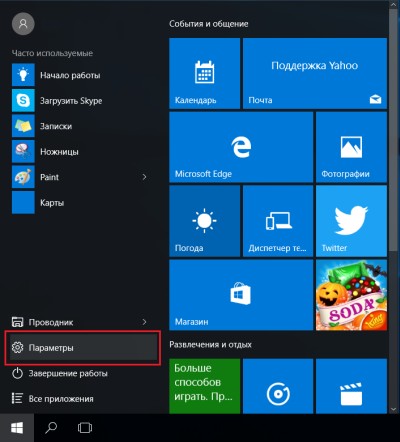Viewport: 400px width, 442px height.
Task: Click the scrollbar down arrow
Action: pos(394,409)
